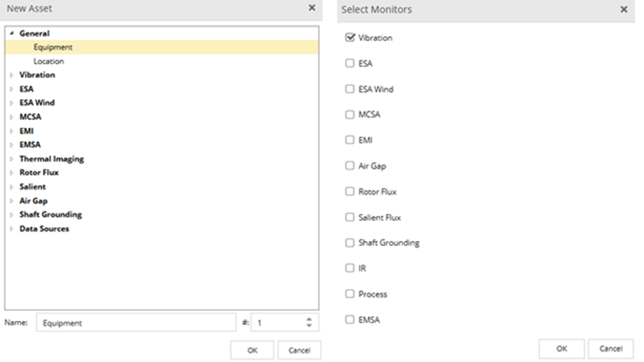This screenshot has height=362, width=644.
Task: Check the Process monitor checkbox
Action: pyautogui.click(x=350, y=294)
